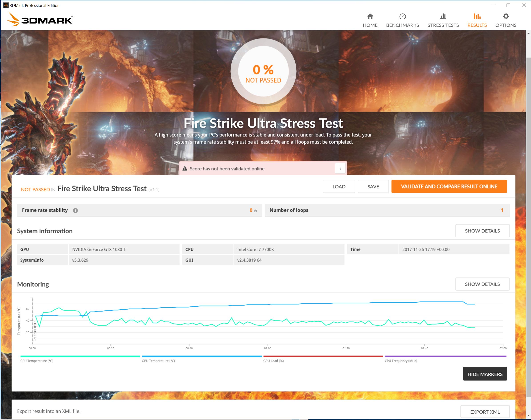531x420 pixels.
Task: Save the current stress test result
Action: [x=373, y=187]
